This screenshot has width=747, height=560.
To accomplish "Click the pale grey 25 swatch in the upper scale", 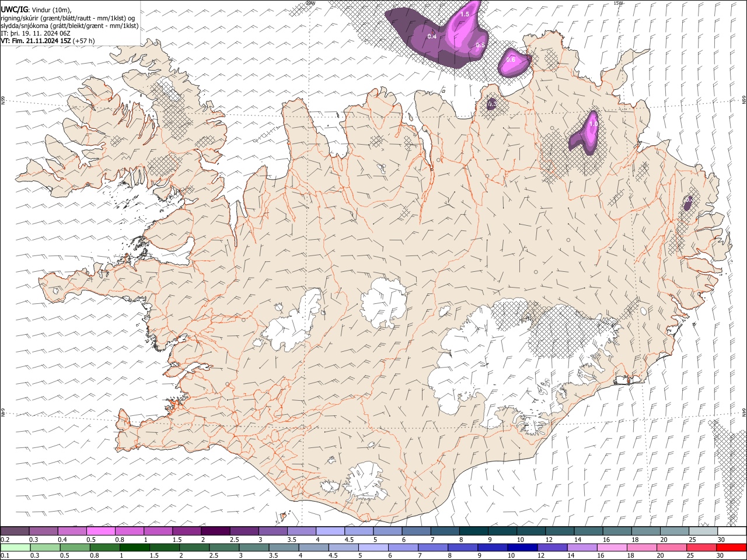I will pos(703,531).
